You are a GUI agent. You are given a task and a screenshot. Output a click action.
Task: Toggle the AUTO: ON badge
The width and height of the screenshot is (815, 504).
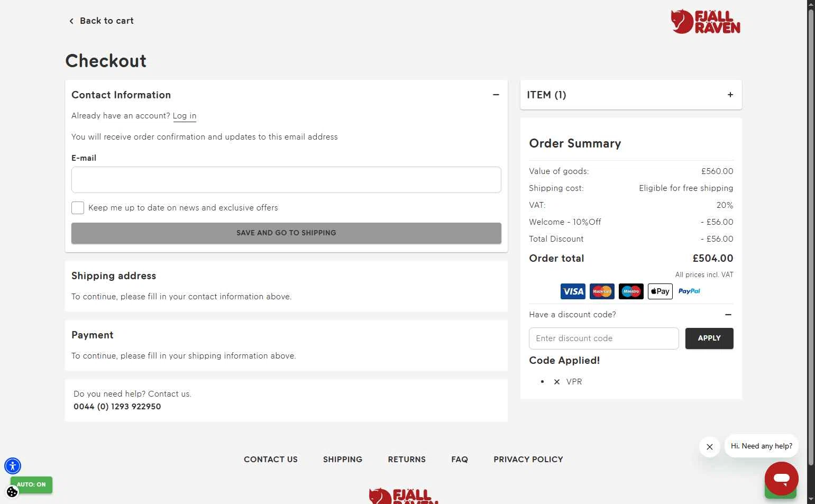[33, 484]
